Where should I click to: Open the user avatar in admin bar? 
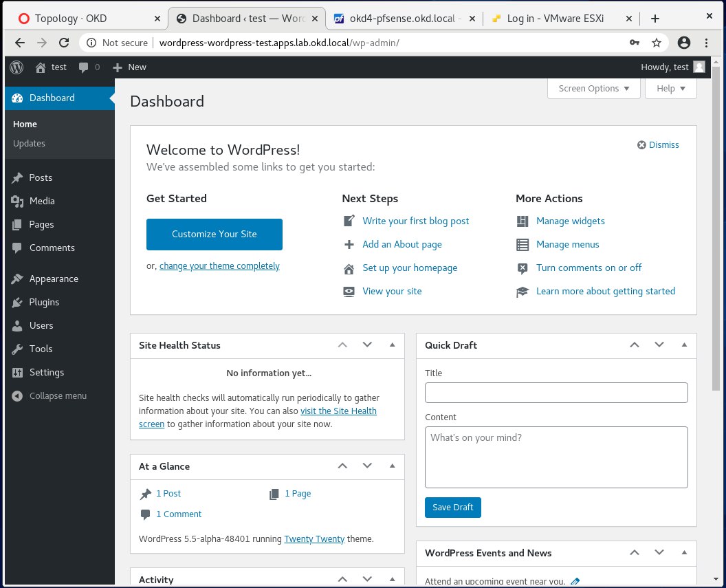(x=699, y=67)
